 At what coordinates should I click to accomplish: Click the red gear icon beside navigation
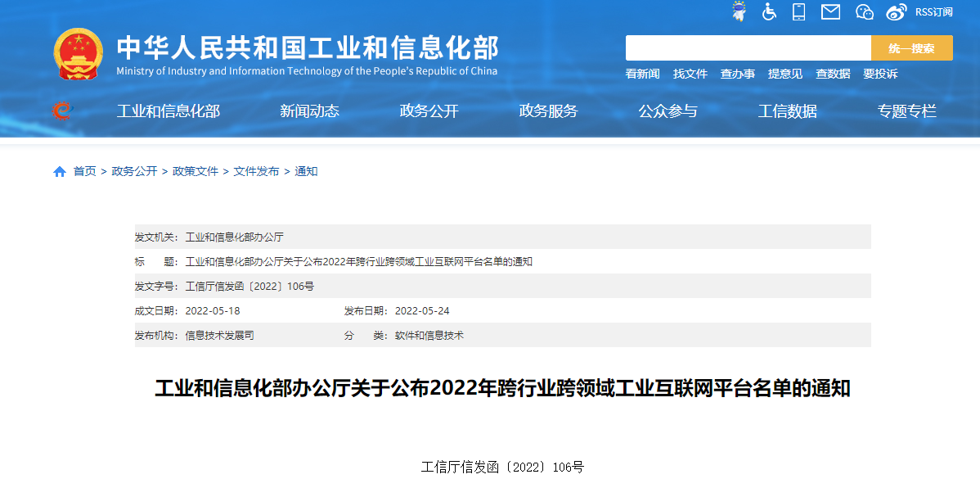click(x=62, y=111)
